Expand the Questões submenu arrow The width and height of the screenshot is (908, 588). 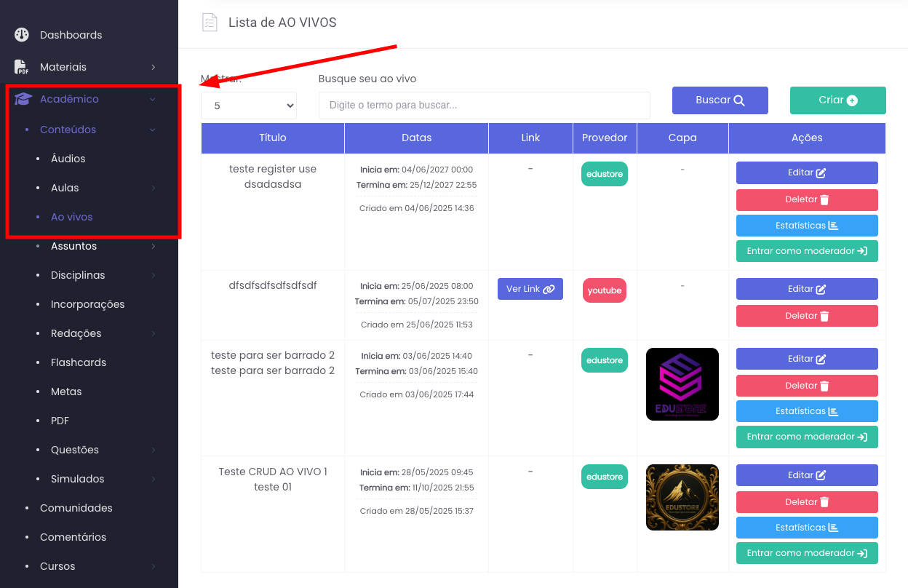pos(154,450)
